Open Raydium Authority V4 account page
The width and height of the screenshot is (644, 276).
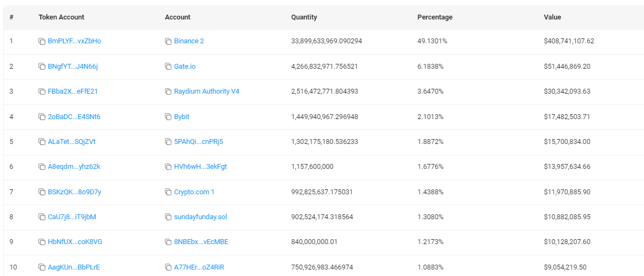[x=207, y=91]
